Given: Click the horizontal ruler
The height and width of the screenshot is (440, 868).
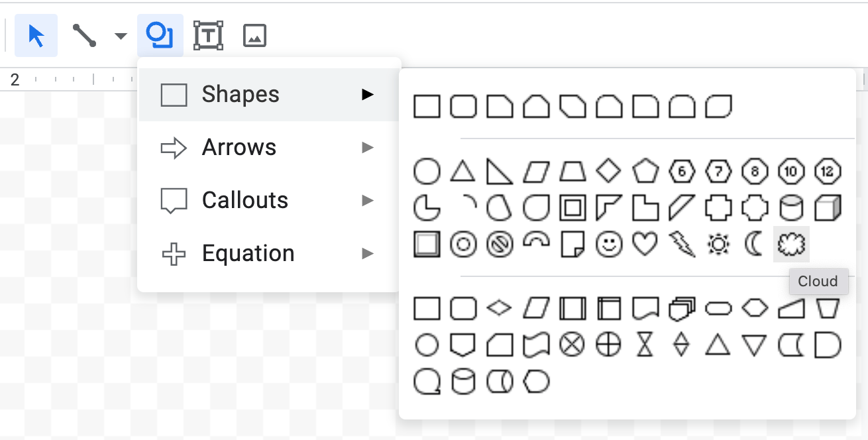Looking at the screenshot, I should pyautogui.click(x=73, y=80).
